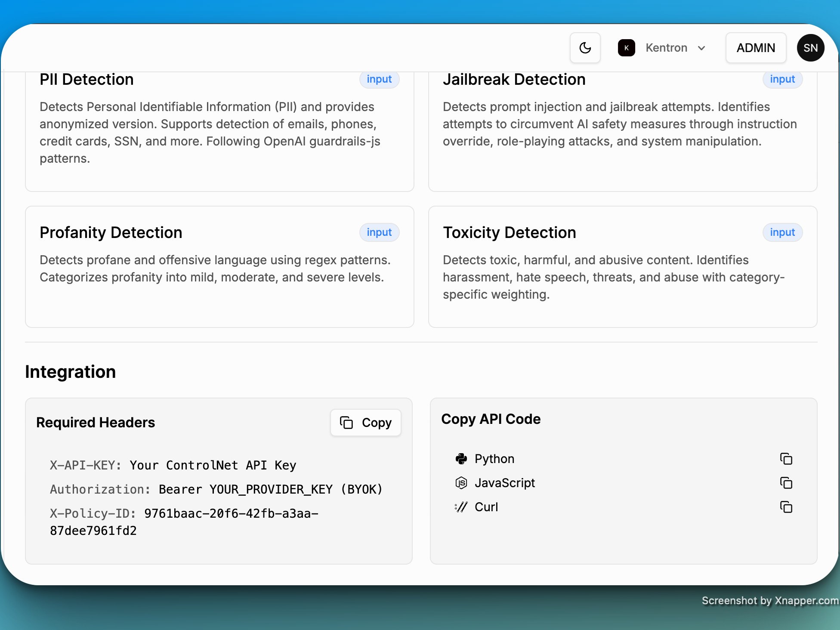Expand the Kentron organization dropdown chevron
This screenshot has width=840, height=630.
(x=701, y=48)
